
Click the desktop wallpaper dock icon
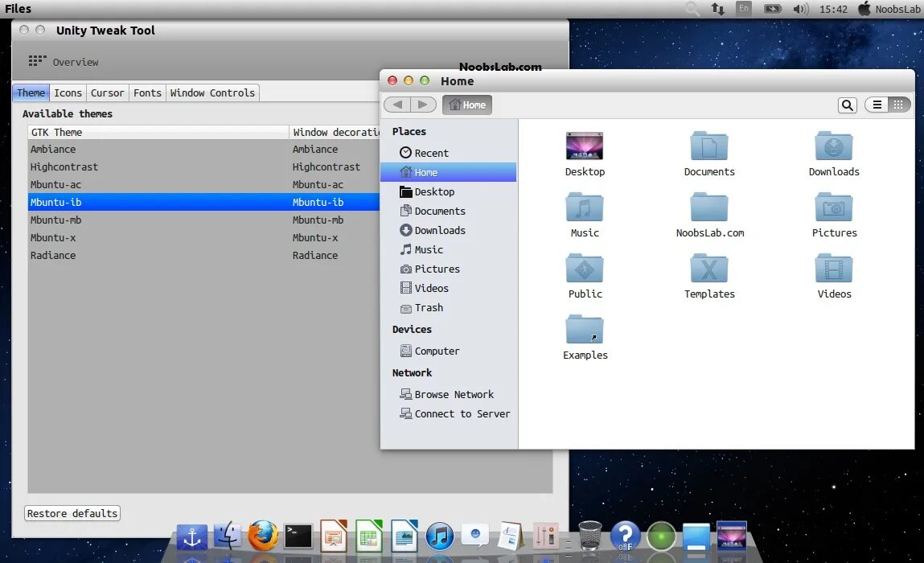(732, 536)
